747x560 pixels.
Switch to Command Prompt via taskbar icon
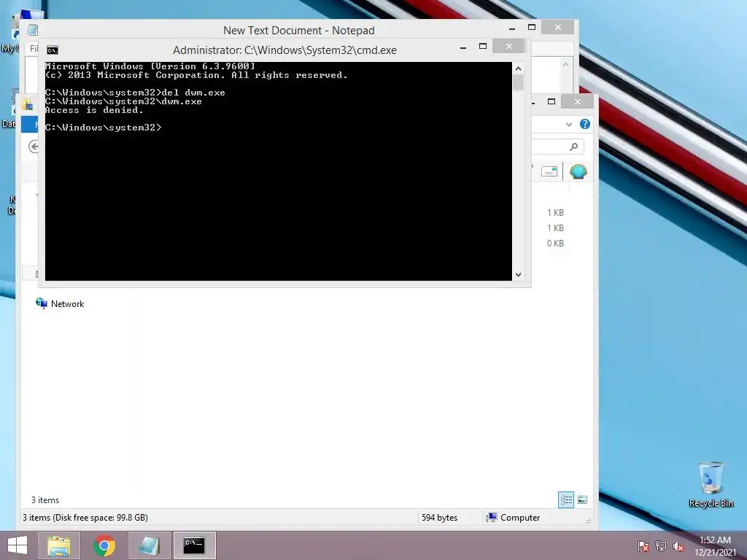coord(194,545)
